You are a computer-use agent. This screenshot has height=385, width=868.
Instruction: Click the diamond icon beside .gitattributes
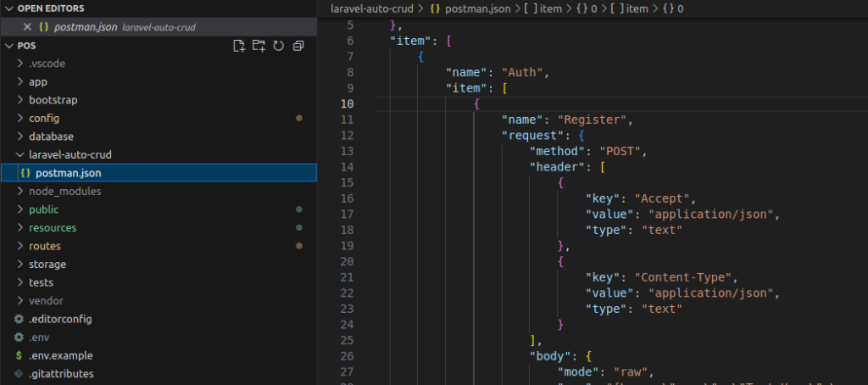(18, 374)
